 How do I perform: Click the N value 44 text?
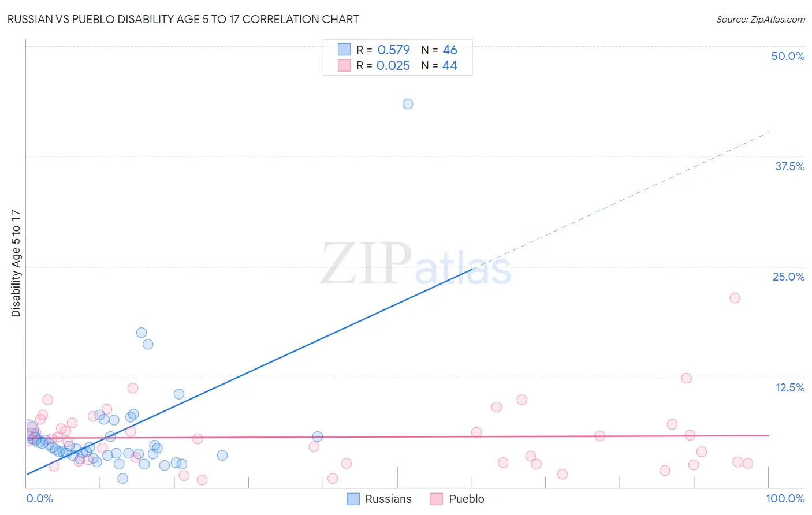449,65
